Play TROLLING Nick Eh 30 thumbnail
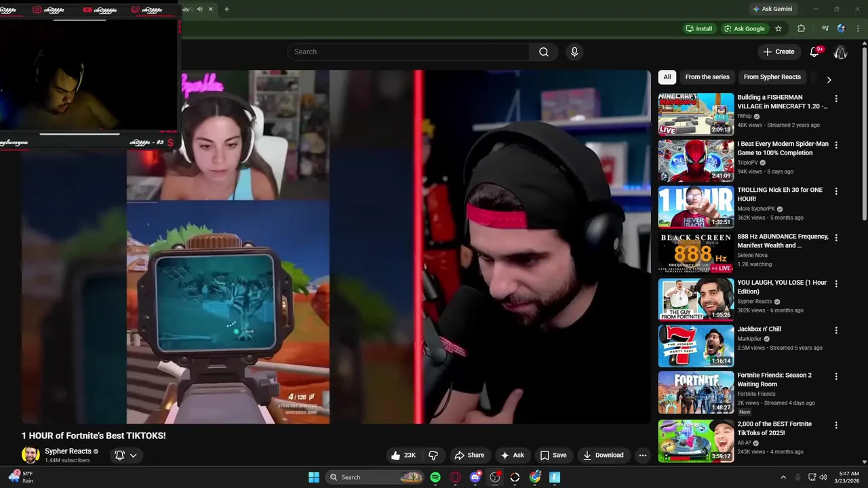868x488 pixels. pyautogui.click(x=696, y=207)
